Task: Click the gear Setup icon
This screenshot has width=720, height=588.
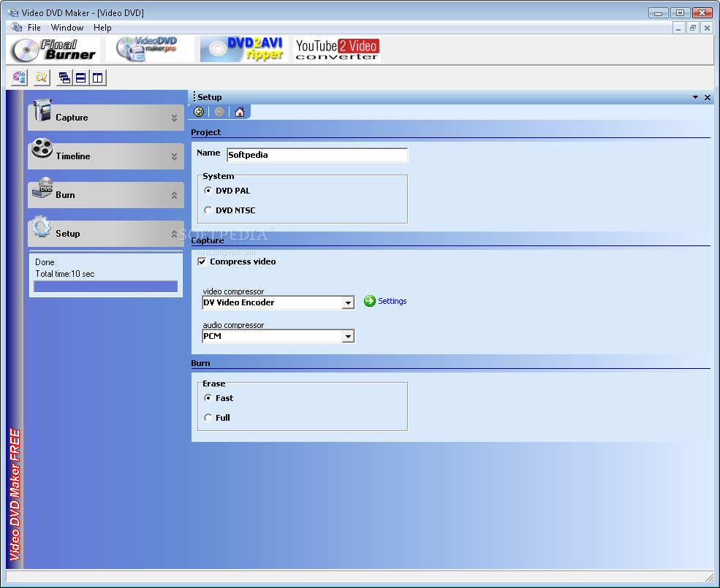Action: [42, 226]
